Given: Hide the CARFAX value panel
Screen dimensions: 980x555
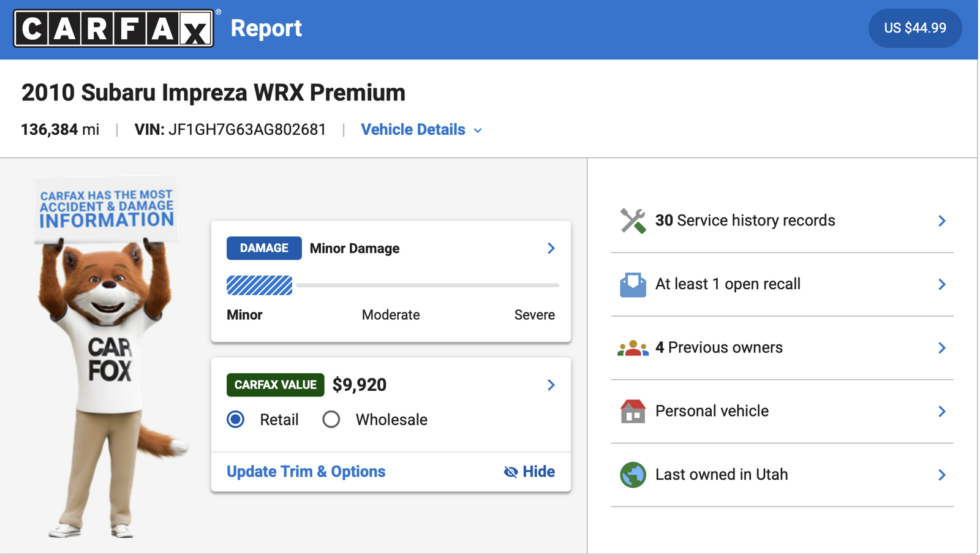Looking at the screenshot, I should tap(529, 472).
